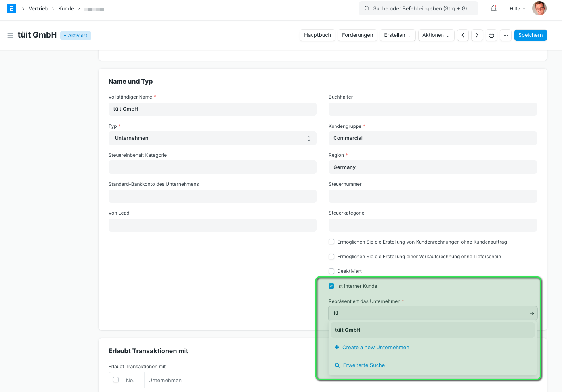
Task: Click the Vollständiger Name input field
Action: pyautogui.click(x=212, y=109)
